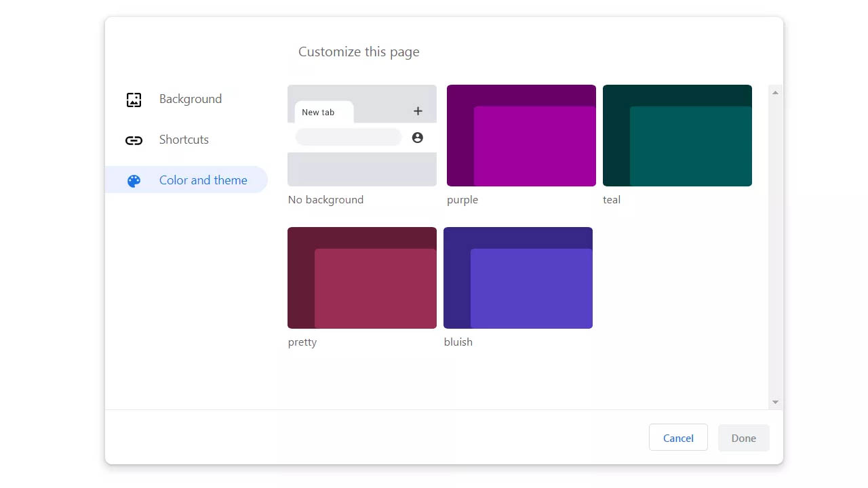This screenshot has height=488, width=868.
Task: Click the Cancel button
Action: coord(678,438)
